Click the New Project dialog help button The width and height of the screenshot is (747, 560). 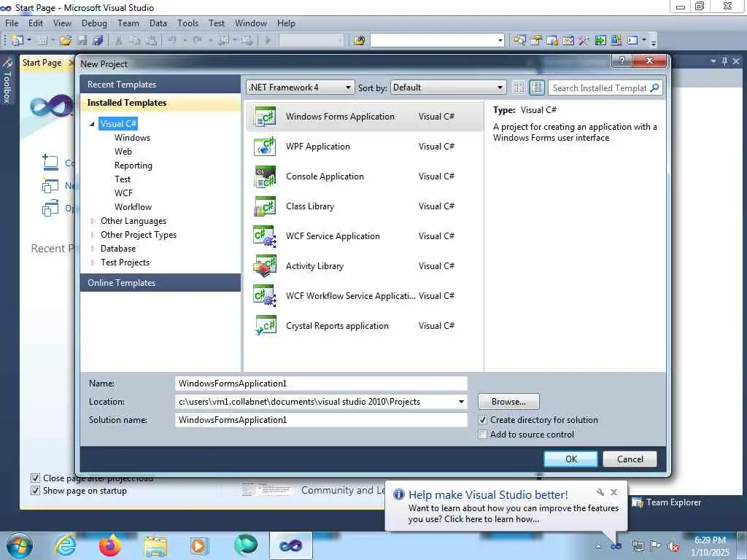622,61
